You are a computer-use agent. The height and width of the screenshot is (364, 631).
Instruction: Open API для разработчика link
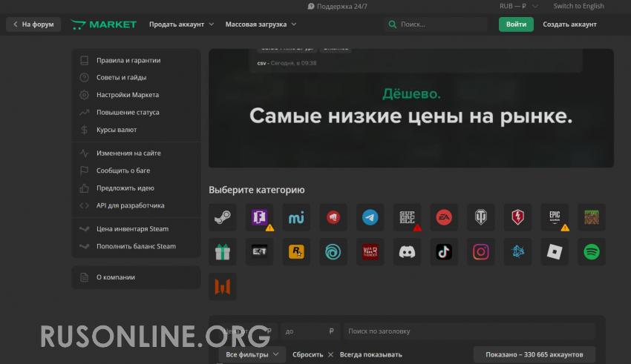coord(136,205)
